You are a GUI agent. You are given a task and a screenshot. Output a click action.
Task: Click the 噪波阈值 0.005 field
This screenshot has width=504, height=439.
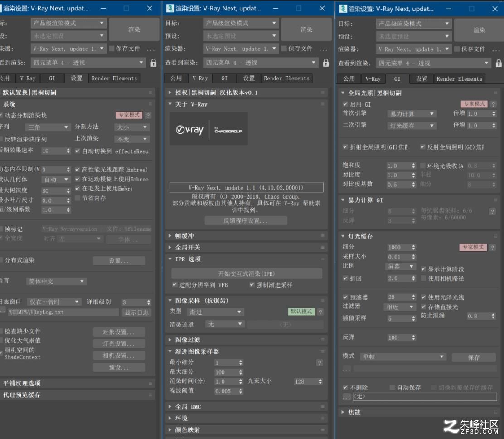click(226, 391)
